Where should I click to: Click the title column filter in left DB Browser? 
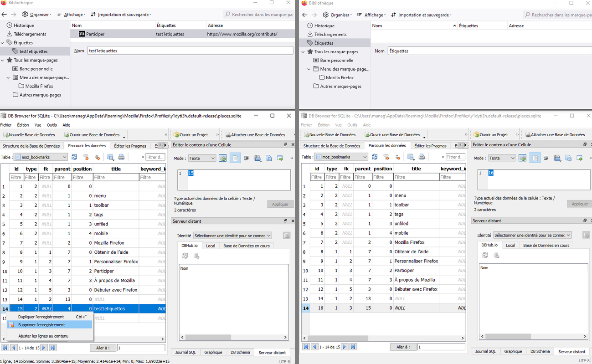click(116, 177)
